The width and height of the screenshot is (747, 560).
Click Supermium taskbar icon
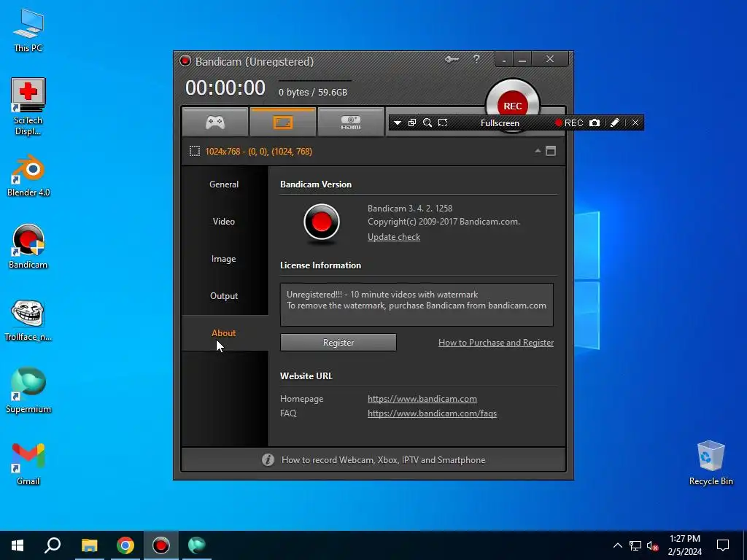click(197, 545)
